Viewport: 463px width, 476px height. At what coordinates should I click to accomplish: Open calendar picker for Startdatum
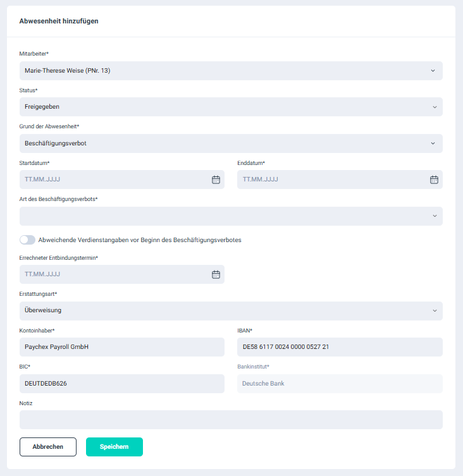[x=216, y=180]
